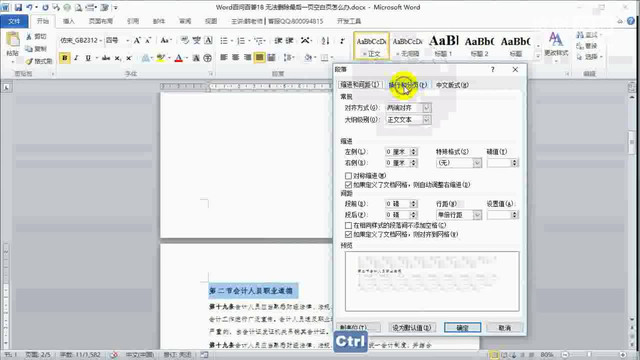Viewport: 640px width, 360px height.
Task: Click the Paragraph dialog help question mark
Action: tap(493, 69)
